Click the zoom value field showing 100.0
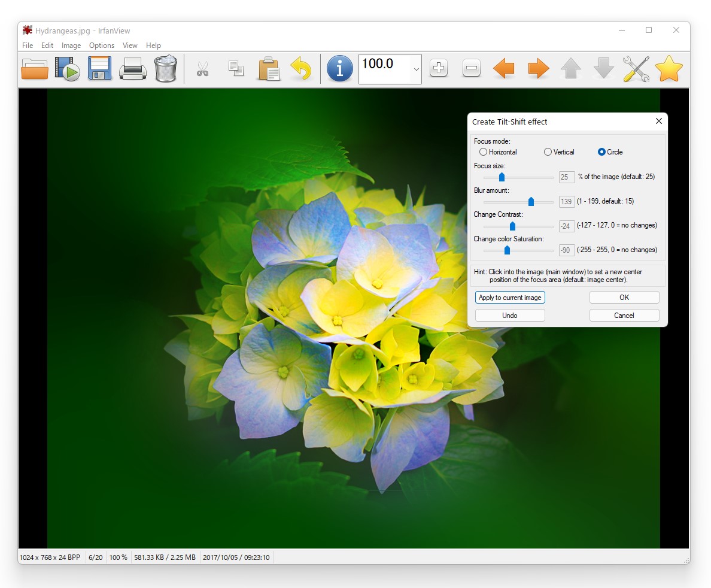711x588 pixels. pos(384,69)
